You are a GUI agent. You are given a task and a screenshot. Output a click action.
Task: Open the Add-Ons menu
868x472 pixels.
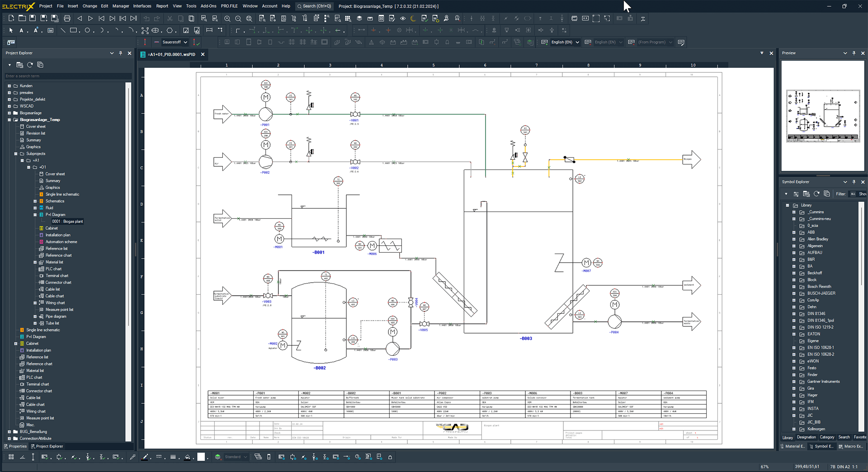click(208, 6)
